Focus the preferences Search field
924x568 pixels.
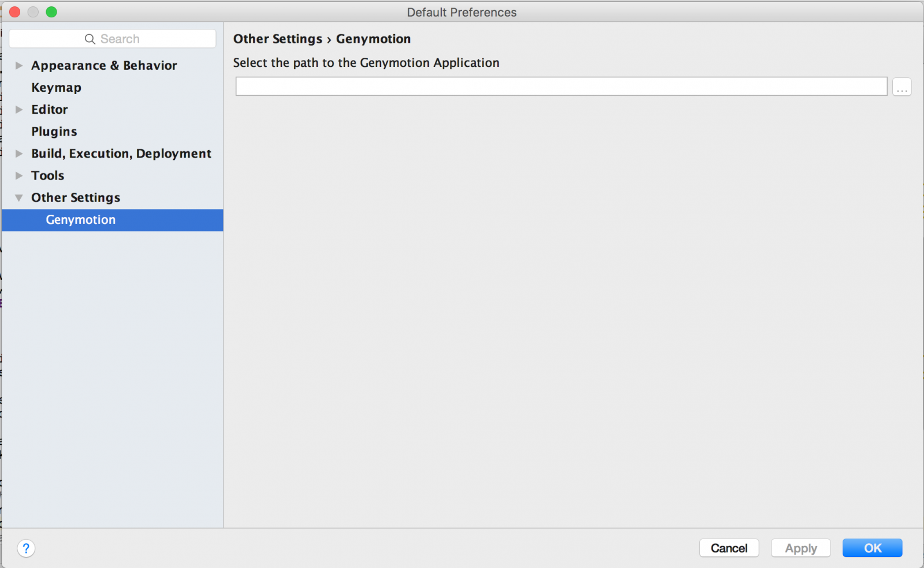click(113, 39)
